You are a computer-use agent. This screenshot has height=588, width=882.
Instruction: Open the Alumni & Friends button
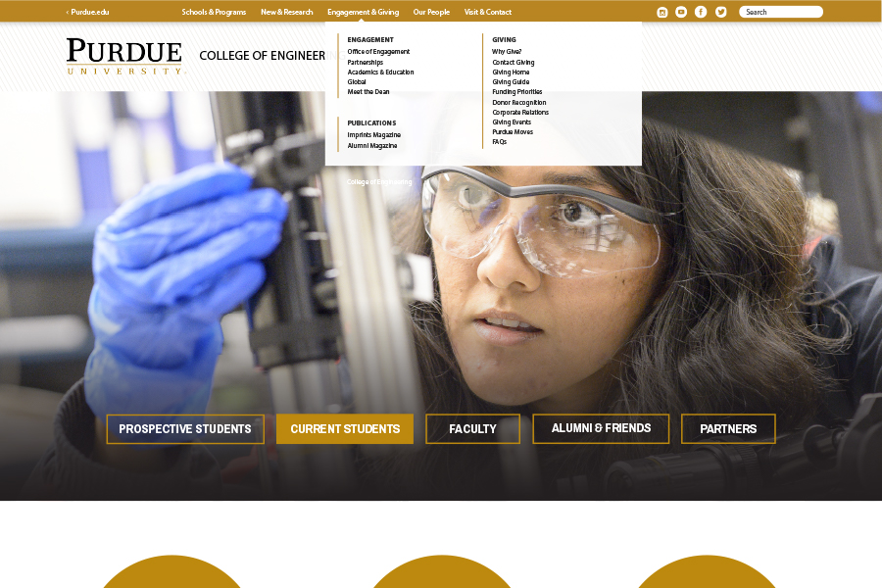pyautogui.click(x=601, y=428)
